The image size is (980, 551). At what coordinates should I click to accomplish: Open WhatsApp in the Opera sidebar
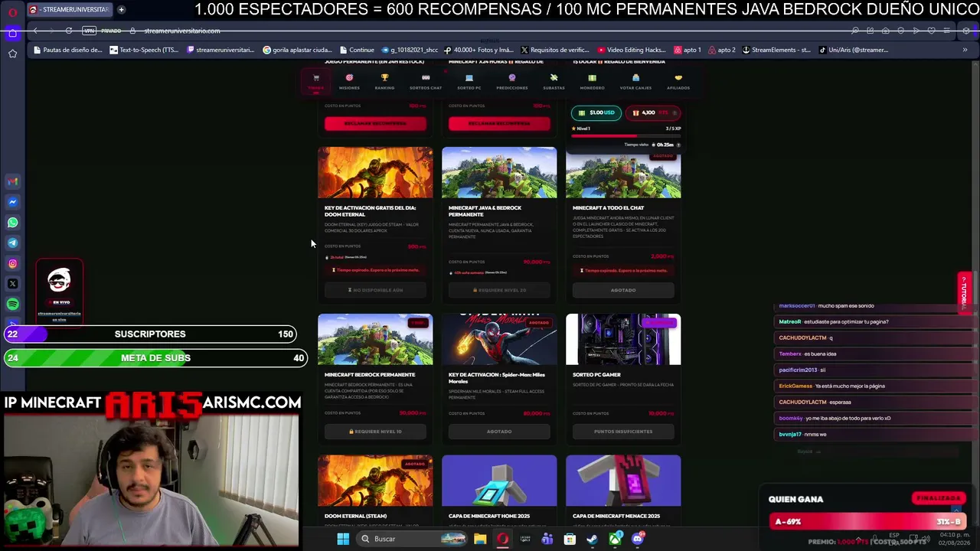(12, 223)
